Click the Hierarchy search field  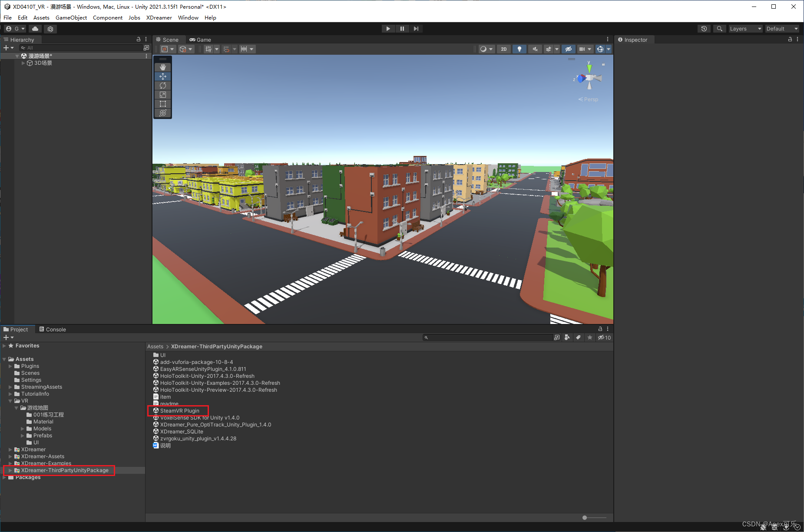click(82, 48)
